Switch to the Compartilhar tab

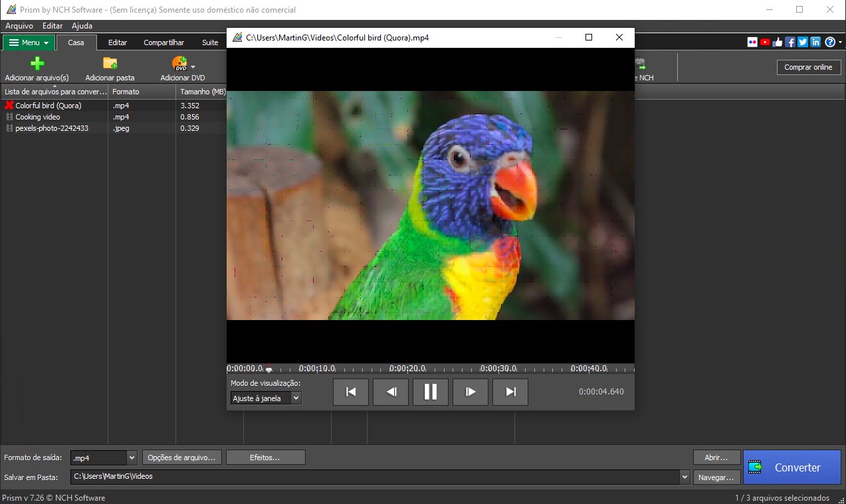pyautogui.click(x=163, y=42)
